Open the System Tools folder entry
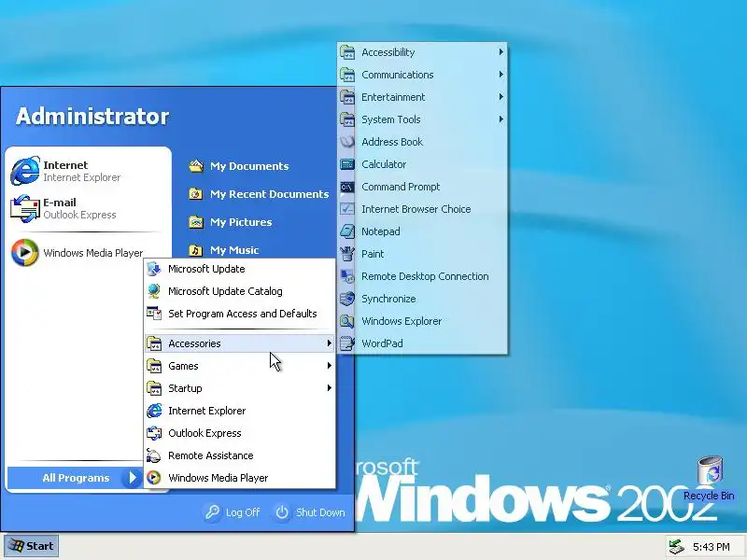The height and width of the screenshot is (560, 747). coord(422,119)
